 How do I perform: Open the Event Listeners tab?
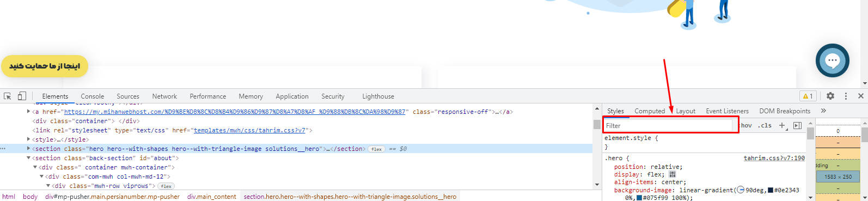728,111
